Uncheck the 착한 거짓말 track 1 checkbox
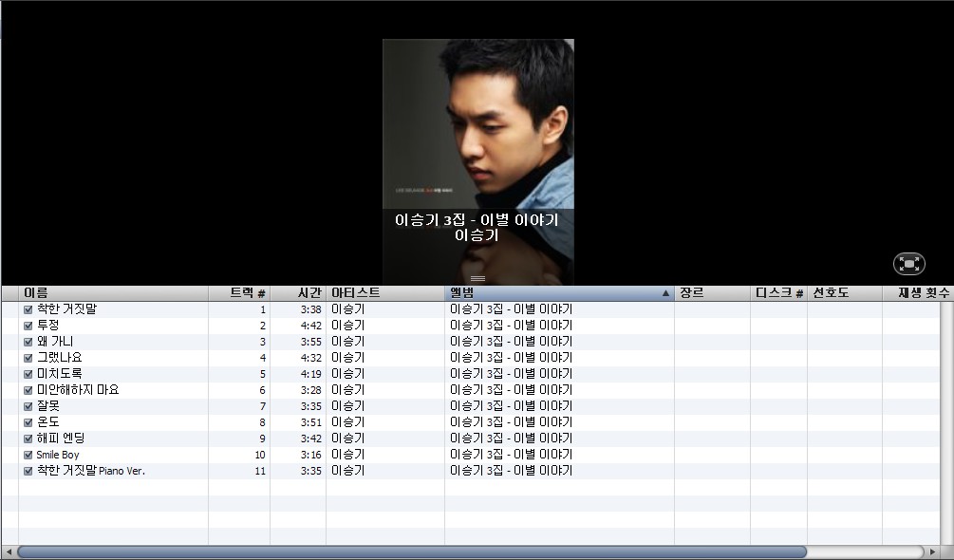Image resolution: width=954 pixels, height=560 pixels. (28, 309)
